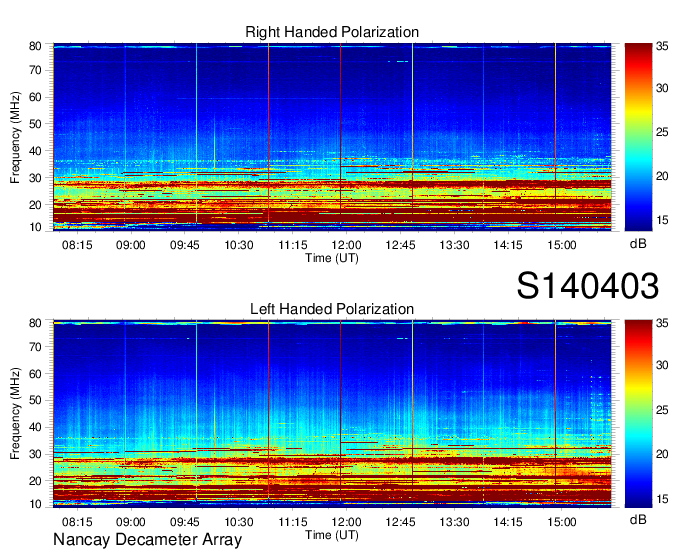Click the bottom plot's color bar
680x552 pixels.
(x=638, y=414)
